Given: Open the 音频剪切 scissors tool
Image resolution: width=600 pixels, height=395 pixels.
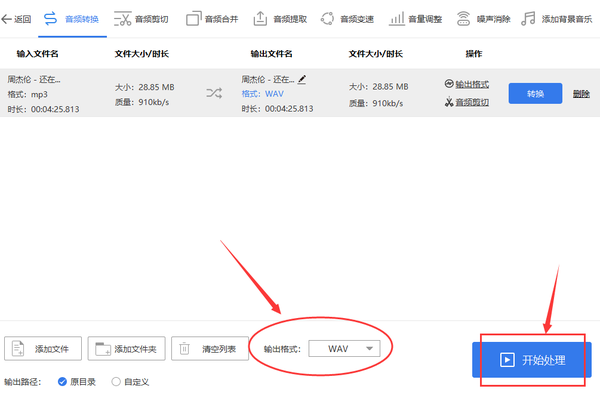Looking at the screenshot, I should pos(141,19).
